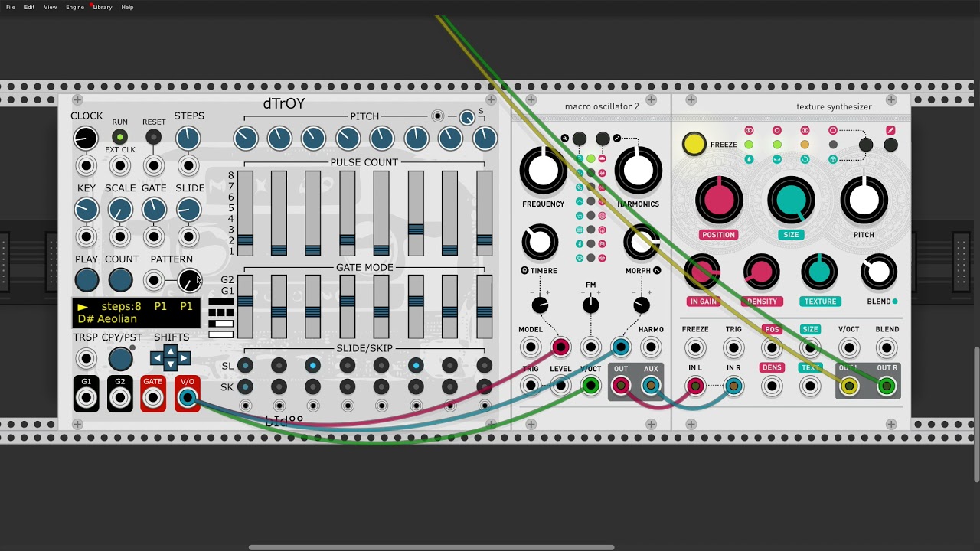Click the DENS input jack on texture synthesizer
This screenshot has width=980, height=551.
[772, 386]
